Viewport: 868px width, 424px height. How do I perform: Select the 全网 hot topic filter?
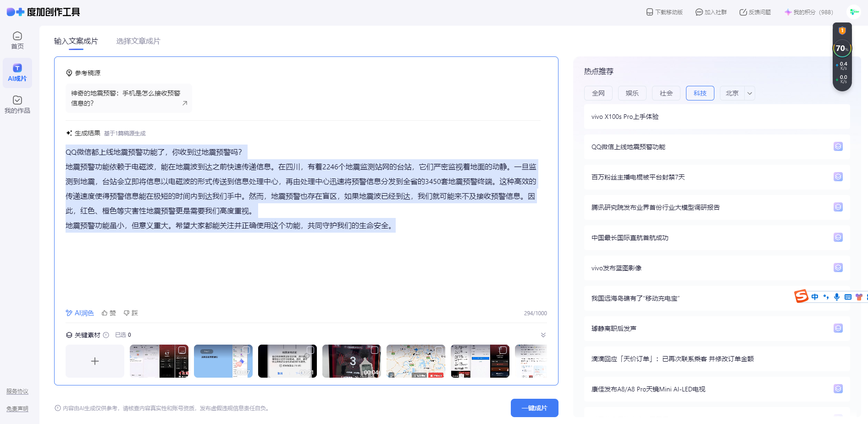[x=598, y=93]
